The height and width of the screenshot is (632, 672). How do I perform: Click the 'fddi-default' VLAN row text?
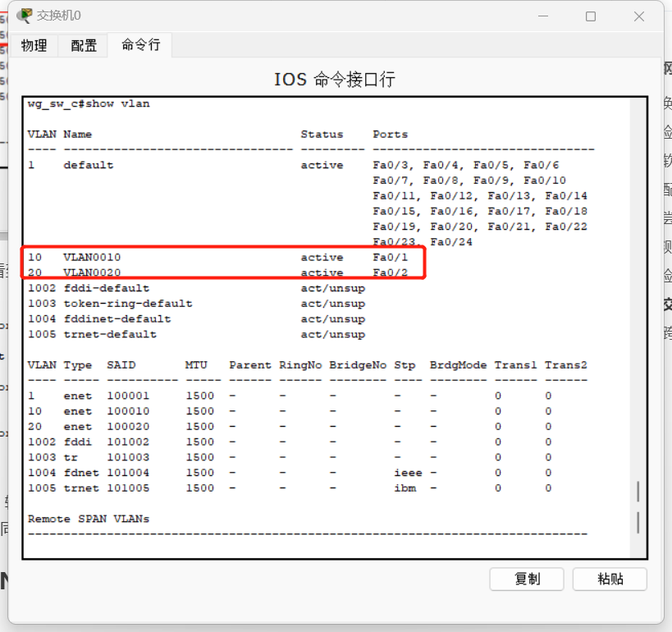tap(107, 288)
